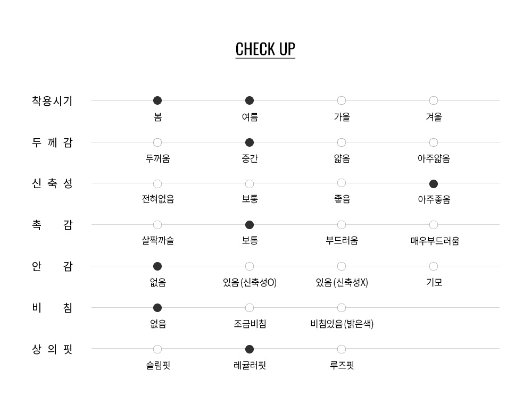Choose the 아주얇음 thickness circle
The width and height of the screenshot is (532, 413).
(434, 142)
